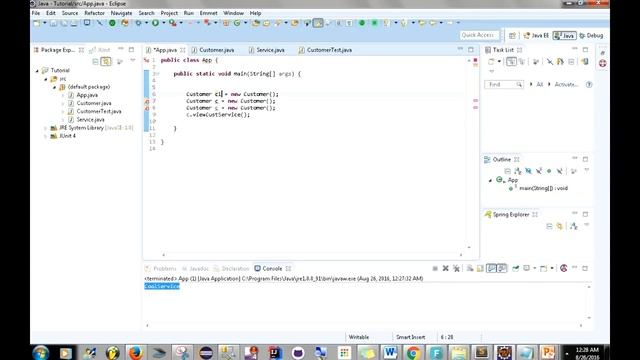Click the Activate link in Task List
The height and width of the screenshot is (360, 640).
pyautogui.click(x=566, y=84)
